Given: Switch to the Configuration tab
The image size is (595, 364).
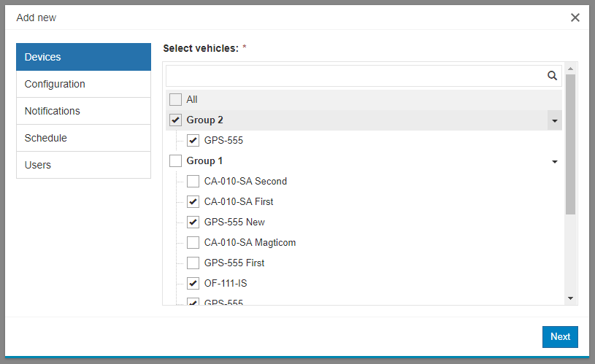Looking at the screenshot, I should click(83, 84).
